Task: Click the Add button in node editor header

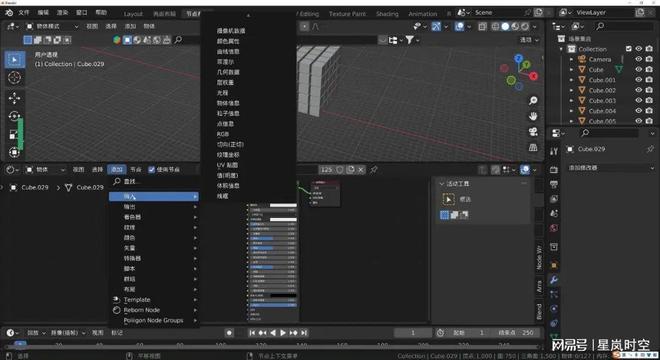Action: 117,170
